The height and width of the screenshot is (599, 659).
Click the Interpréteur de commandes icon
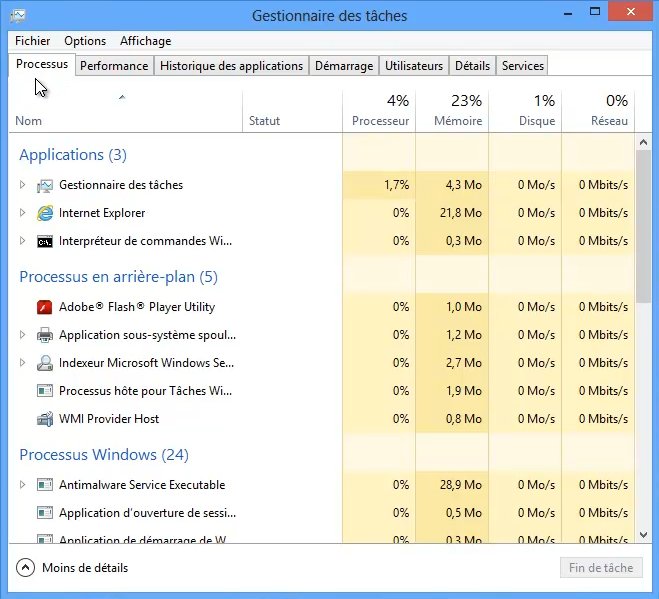click(45, 241)
